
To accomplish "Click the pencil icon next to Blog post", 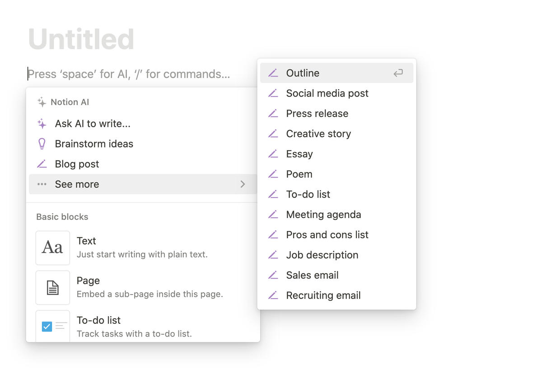I will click(x=42, y=164).
